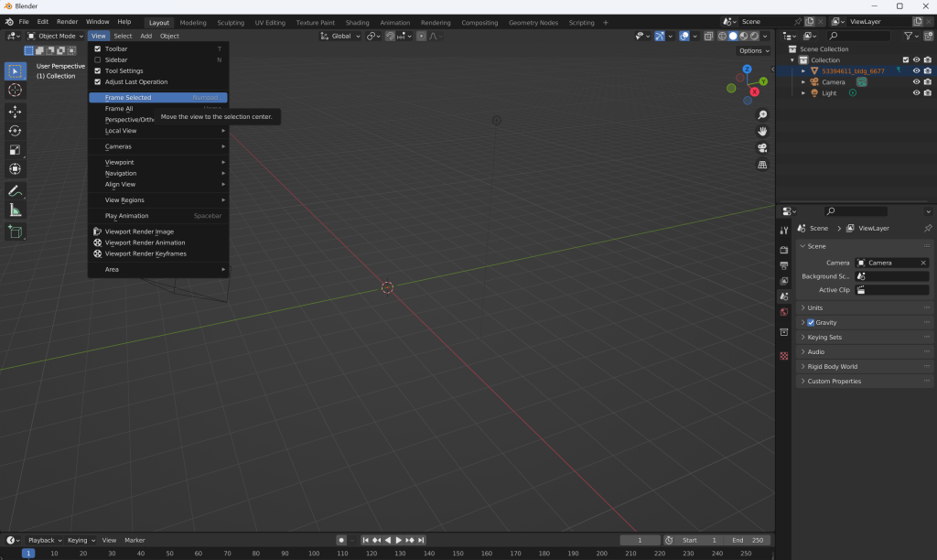Activate the Annotate pencil tool

point(16,190)
